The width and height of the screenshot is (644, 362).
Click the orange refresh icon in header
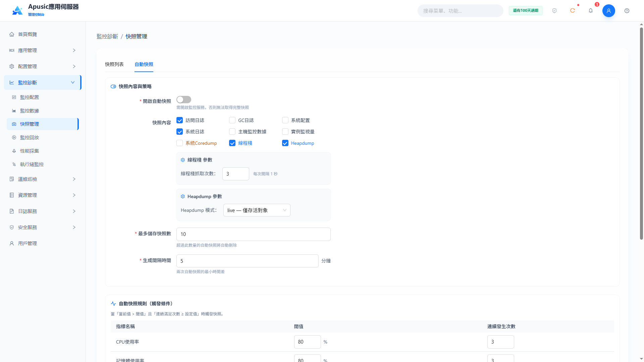tap(573, 11)
